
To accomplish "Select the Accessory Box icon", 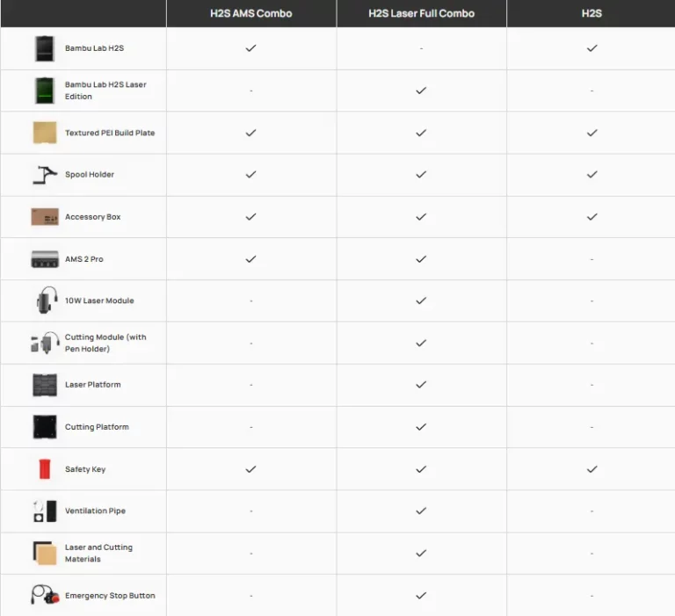I will click(45, 217).
